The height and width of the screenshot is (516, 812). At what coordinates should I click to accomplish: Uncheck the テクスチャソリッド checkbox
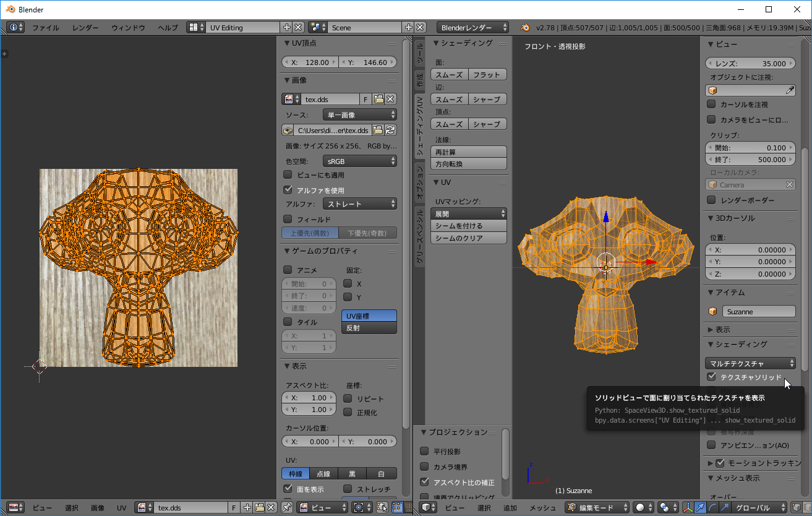711,376
